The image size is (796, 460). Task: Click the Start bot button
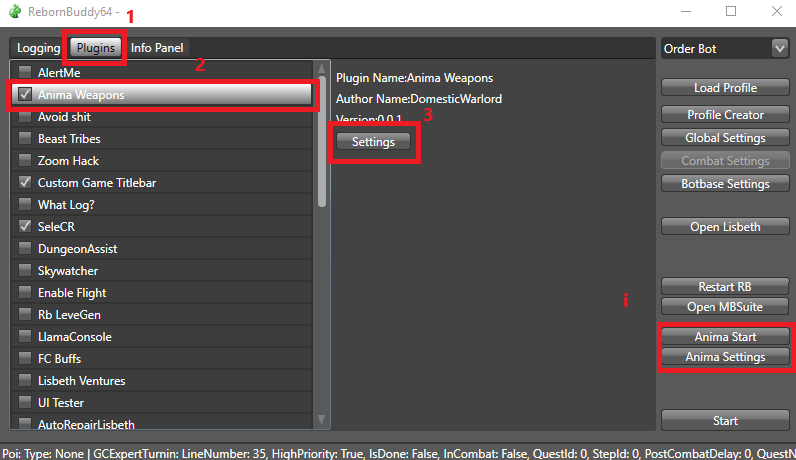click(725, 420)
